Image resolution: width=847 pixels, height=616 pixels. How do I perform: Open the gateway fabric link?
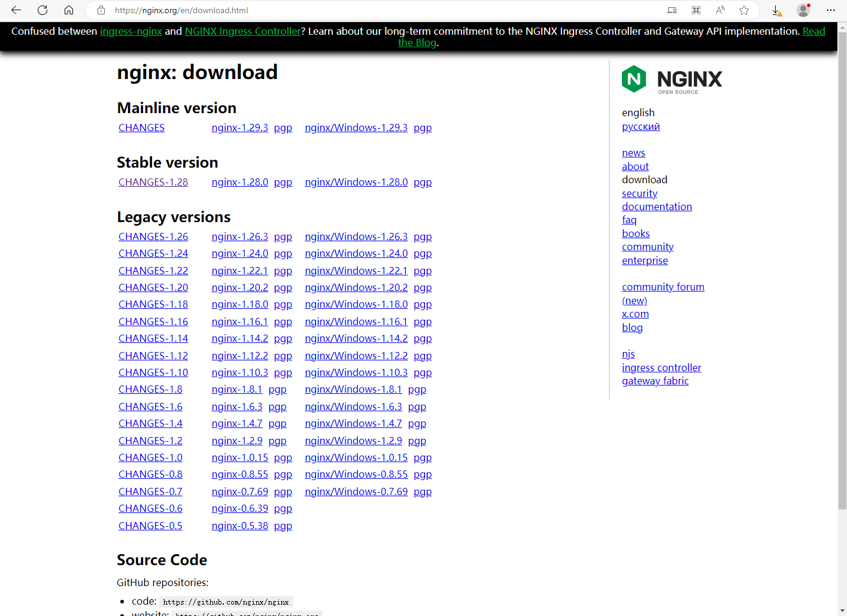click(x=655, y=381)
